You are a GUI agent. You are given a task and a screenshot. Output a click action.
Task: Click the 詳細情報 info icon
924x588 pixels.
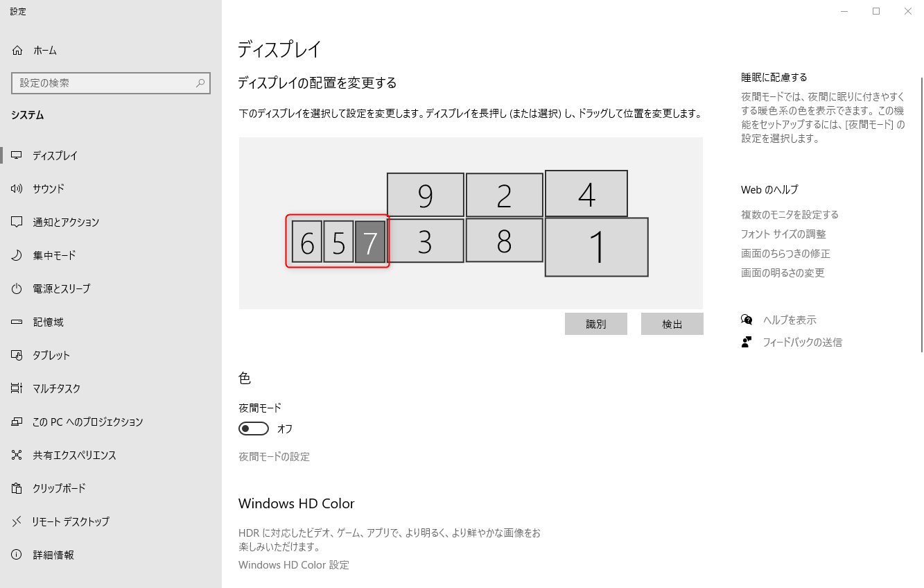(x=17, y=555)
